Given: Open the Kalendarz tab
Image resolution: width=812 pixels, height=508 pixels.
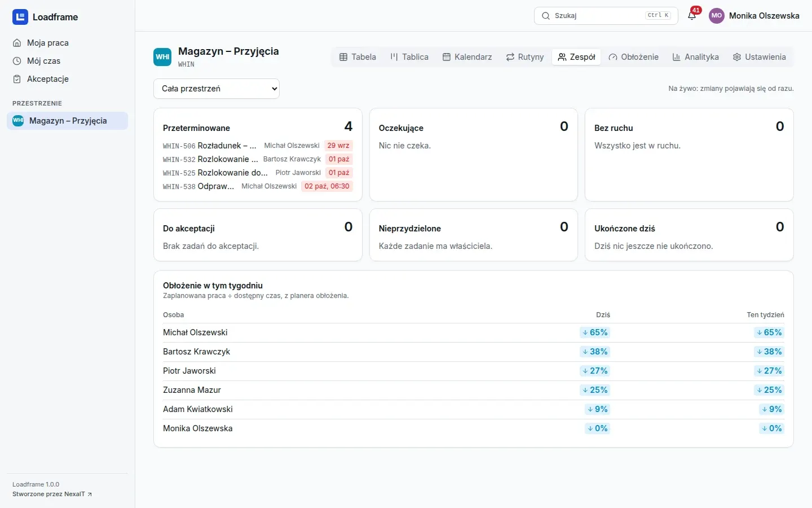Looking at the screenshot, I should point(467,57).
